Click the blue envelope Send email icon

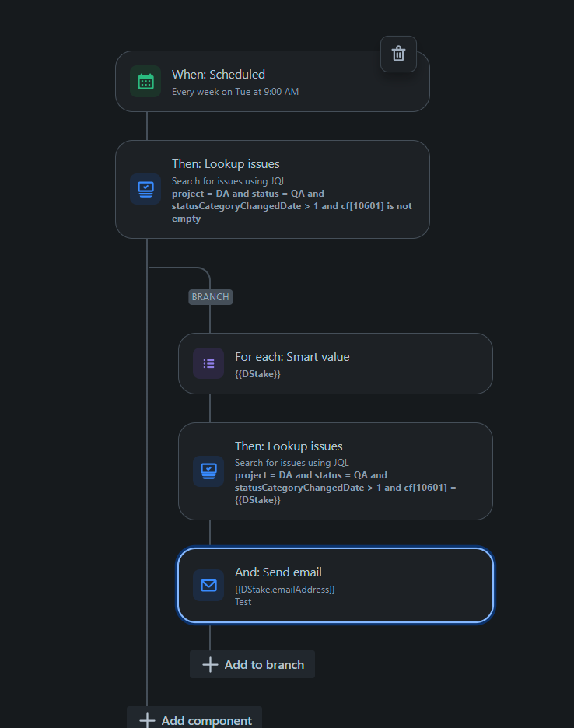(x=208, y=586)
